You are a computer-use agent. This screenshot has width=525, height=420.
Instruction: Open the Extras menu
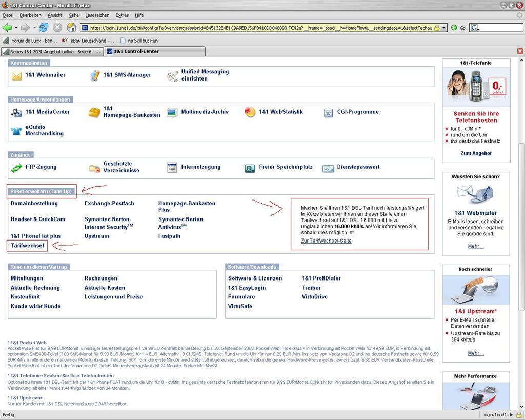(122, 15)
